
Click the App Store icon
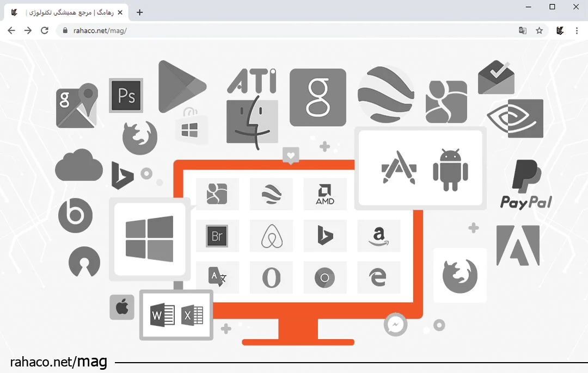click(399, 167)
